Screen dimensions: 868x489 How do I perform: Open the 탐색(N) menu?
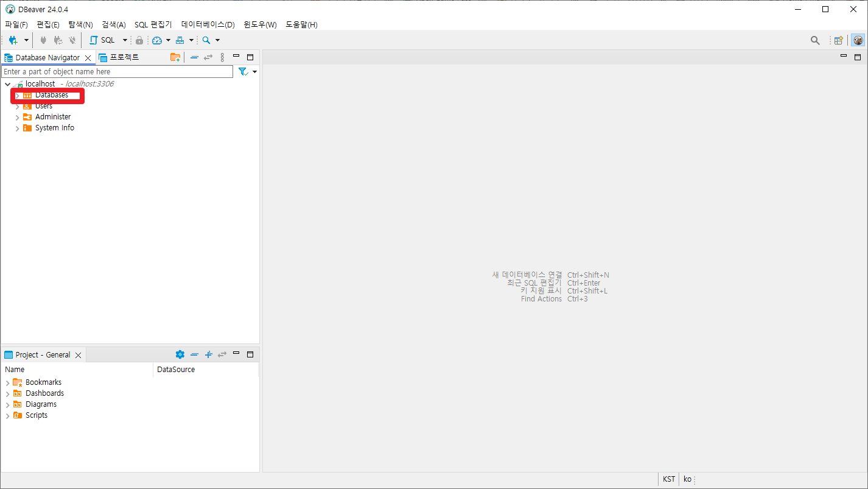coord(80,24)
